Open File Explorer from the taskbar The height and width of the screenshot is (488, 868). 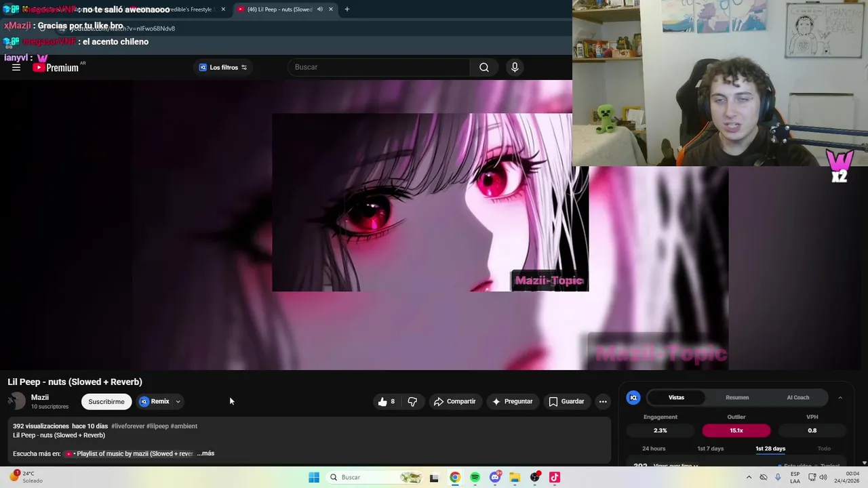515,477
